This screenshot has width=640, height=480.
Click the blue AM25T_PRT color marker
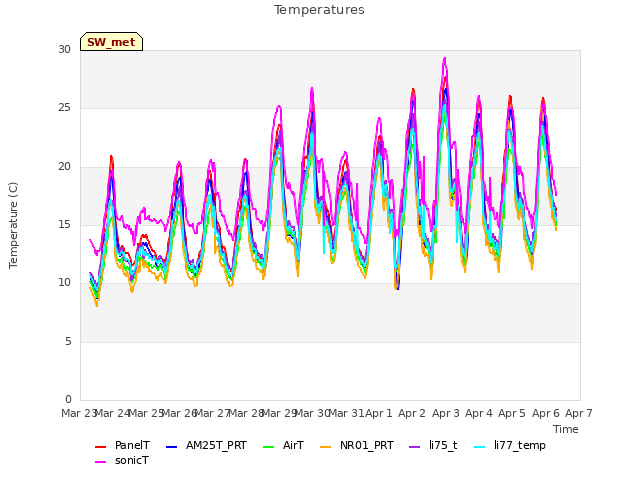[x=171, y=447]
